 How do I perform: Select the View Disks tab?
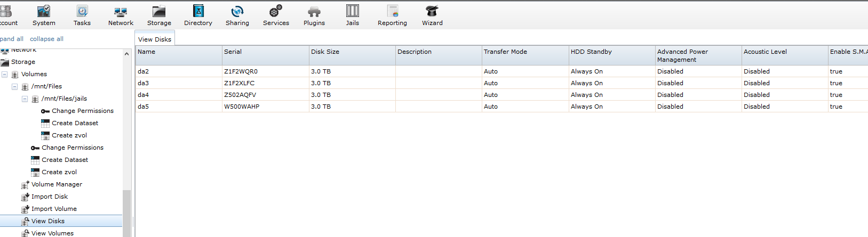point(155,39)
